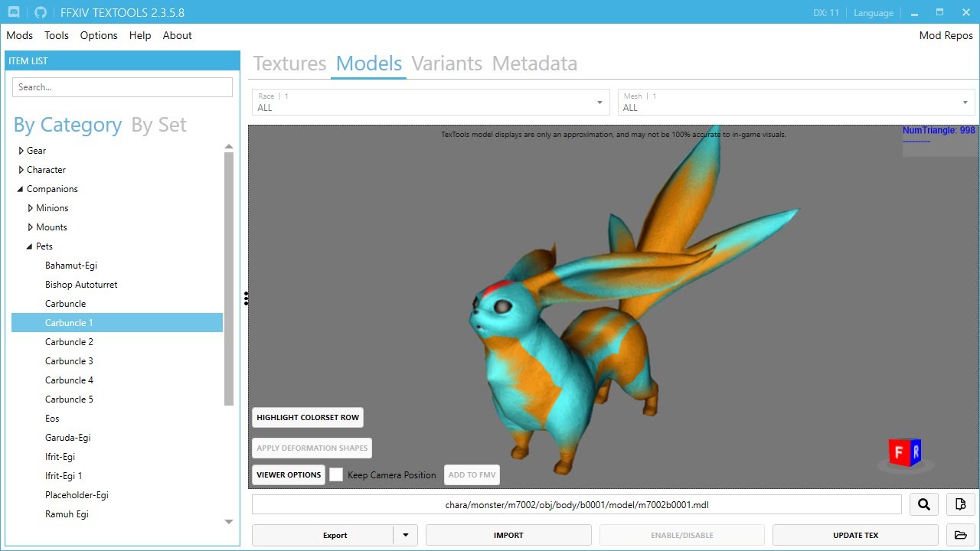980x551 pixels.
Task: Open folder icon next to Update Tex
Action: click(961, 535)
